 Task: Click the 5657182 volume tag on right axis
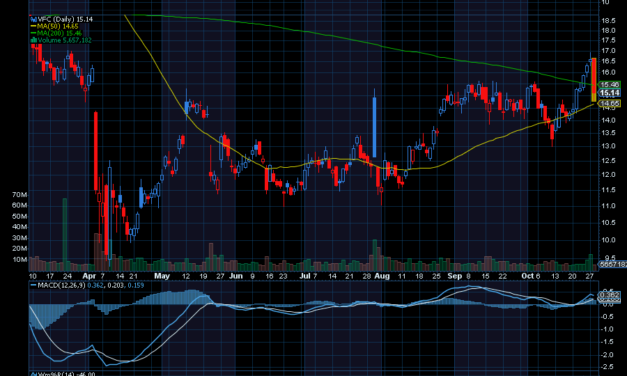[613, 264]
